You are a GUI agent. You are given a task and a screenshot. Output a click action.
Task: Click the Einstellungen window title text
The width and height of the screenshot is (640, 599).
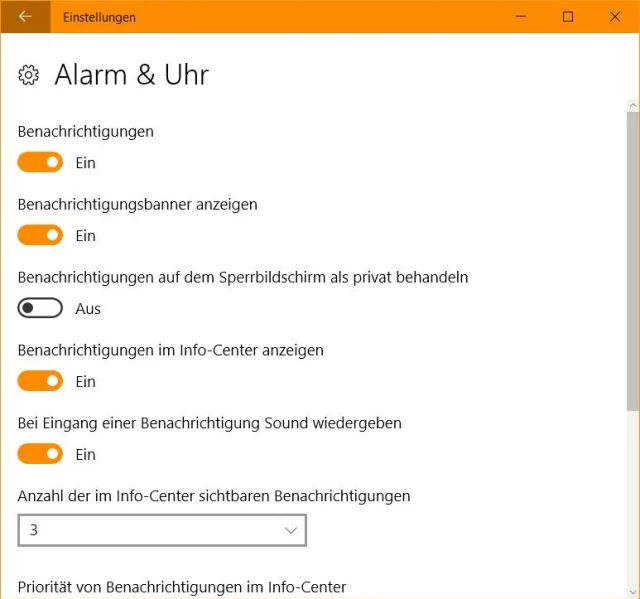pos(99,17)
